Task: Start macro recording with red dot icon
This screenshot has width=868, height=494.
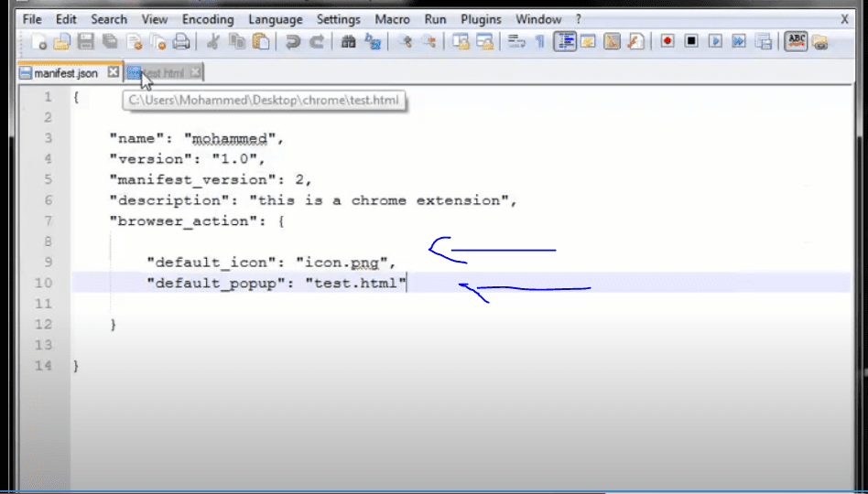Action: click(667, 41)
